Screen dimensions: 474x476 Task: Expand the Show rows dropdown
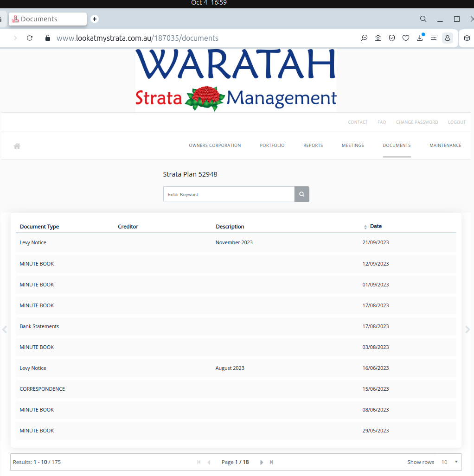click(x=449, y=462)
